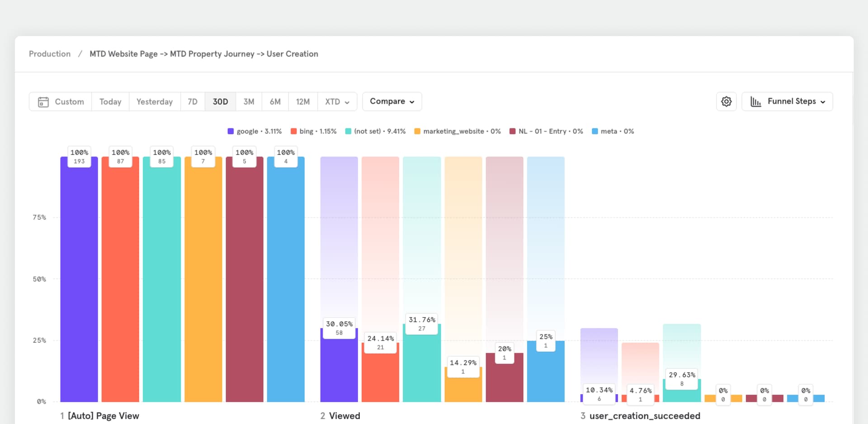Select the Today time range
The image size is (868, 424).
point(110,101)
